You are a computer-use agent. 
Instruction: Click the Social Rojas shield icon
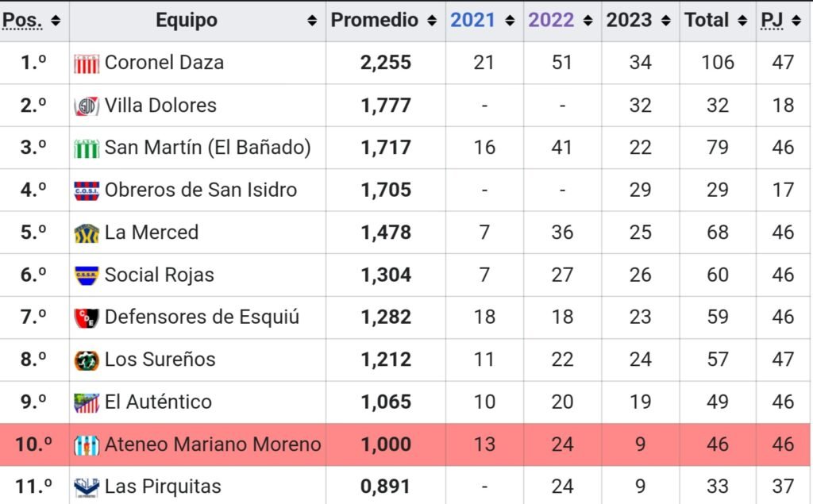pyautogui.click(x=86, y=276)
